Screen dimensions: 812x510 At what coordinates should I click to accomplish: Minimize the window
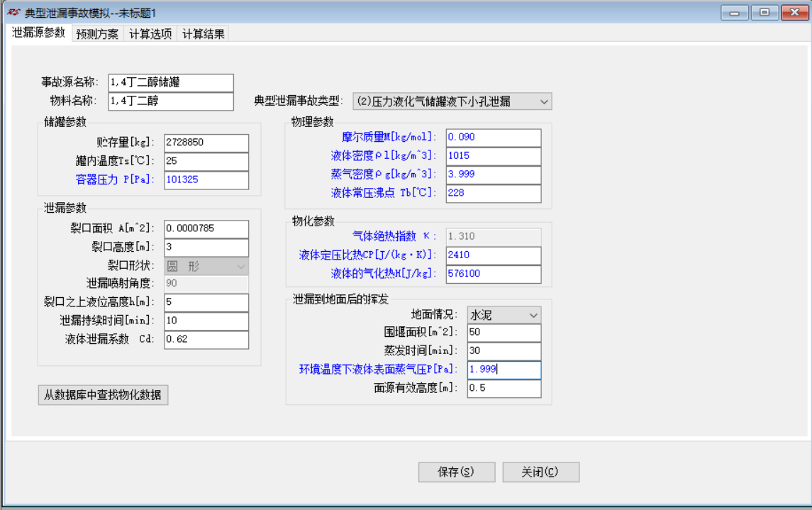(734, 13)
